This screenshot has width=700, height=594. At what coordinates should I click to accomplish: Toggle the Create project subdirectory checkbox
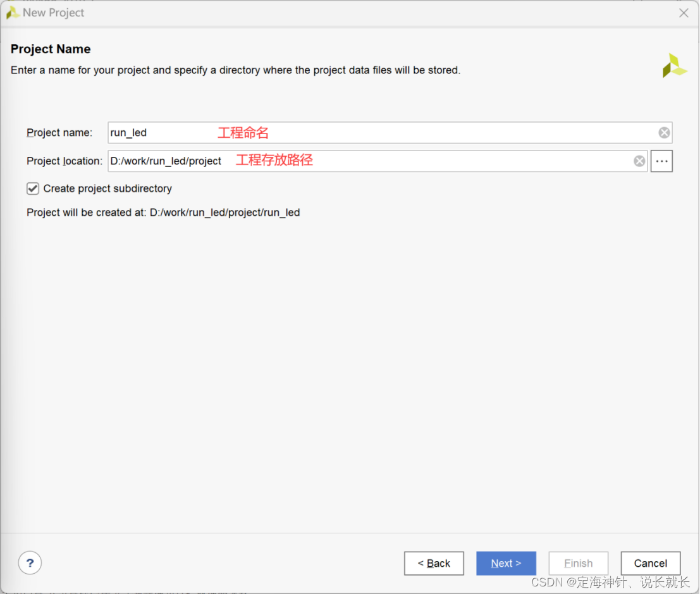[33, 189]
